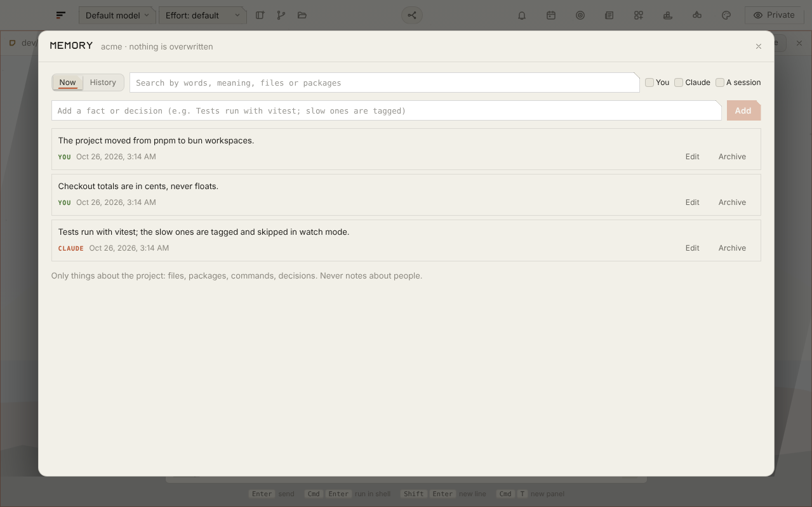Click text "Checkout totals are in cents, never floats."
The height and width of the screenshot is (507, 812).
click(x=138, y=186)
